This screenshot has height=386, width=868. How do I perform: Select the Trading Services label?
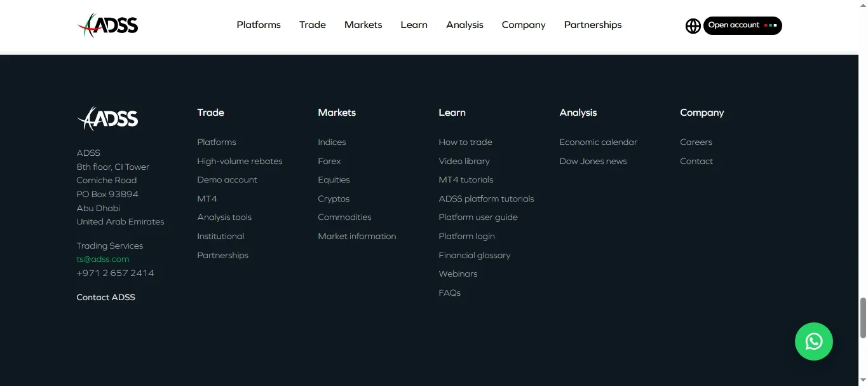[110, 245]
